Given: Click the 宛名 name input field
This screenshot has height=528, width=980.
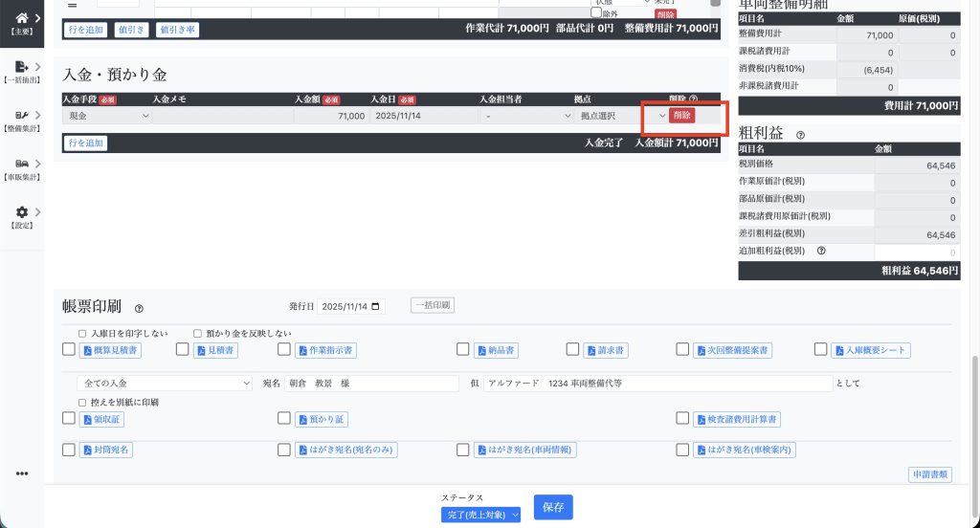Looking at the screenshot, I should point(371,384).
